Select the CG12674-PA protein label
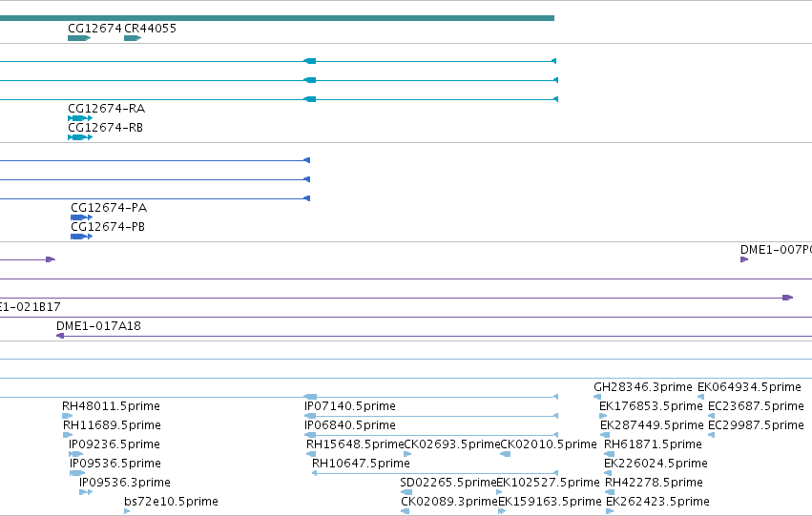Viewport: 812px width, 516px height. click(x=109, y=208)
